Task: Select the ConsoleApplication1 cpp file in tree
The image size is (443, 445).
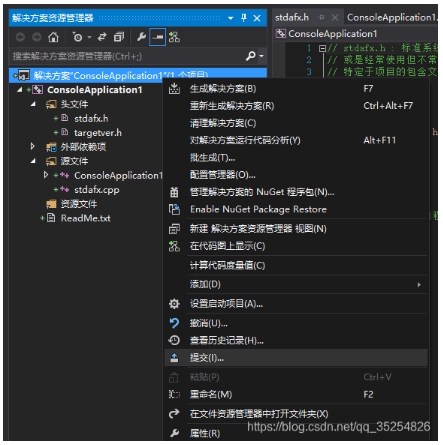Action: point(118,176)
